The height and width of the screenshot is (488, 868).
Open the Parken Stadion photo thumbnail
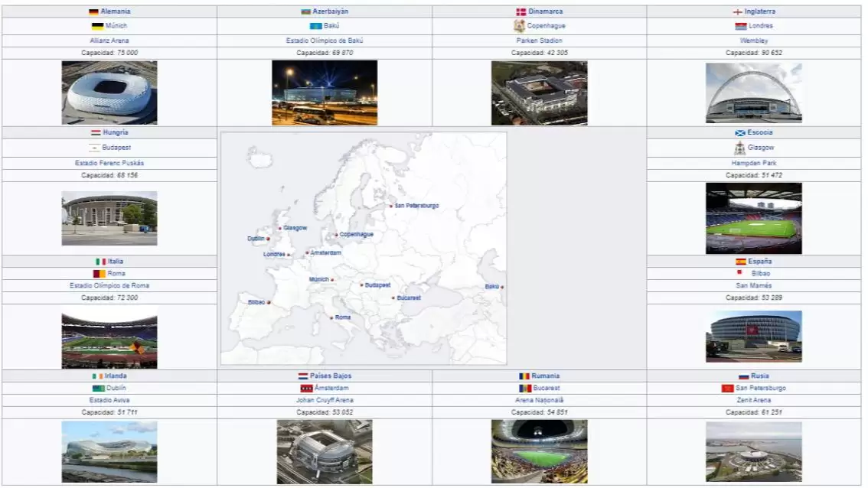pos(539,93)
